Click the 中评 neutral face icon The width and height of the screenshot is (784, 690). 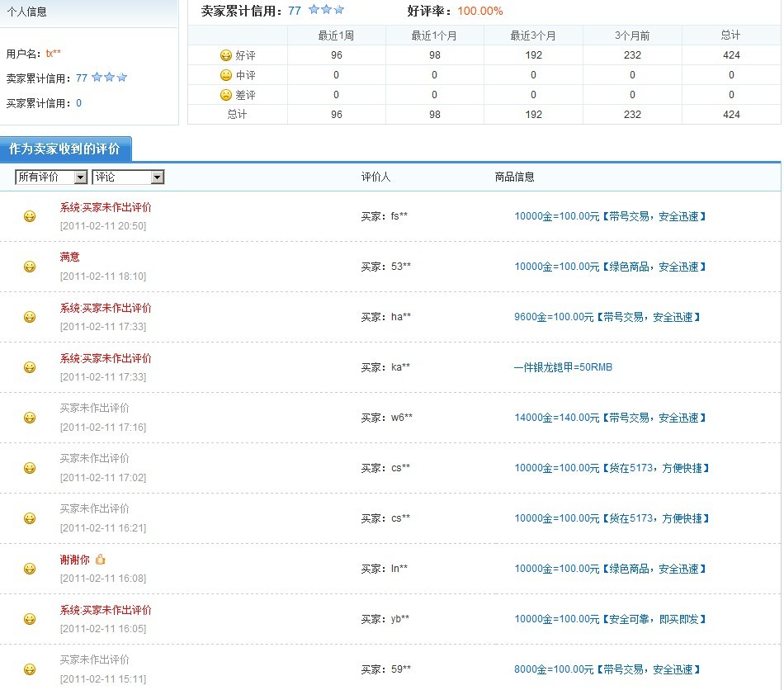[x=225, y=75]
